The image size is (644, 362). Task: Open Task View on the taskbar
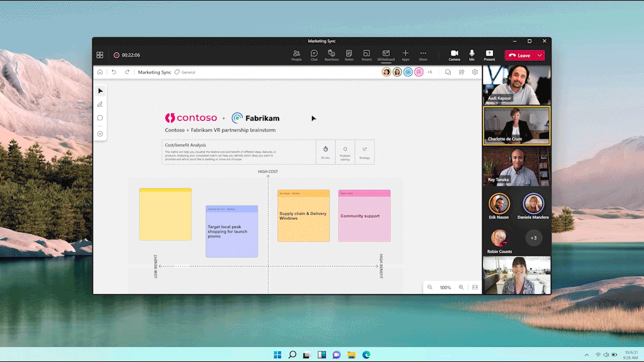[307, 354]
